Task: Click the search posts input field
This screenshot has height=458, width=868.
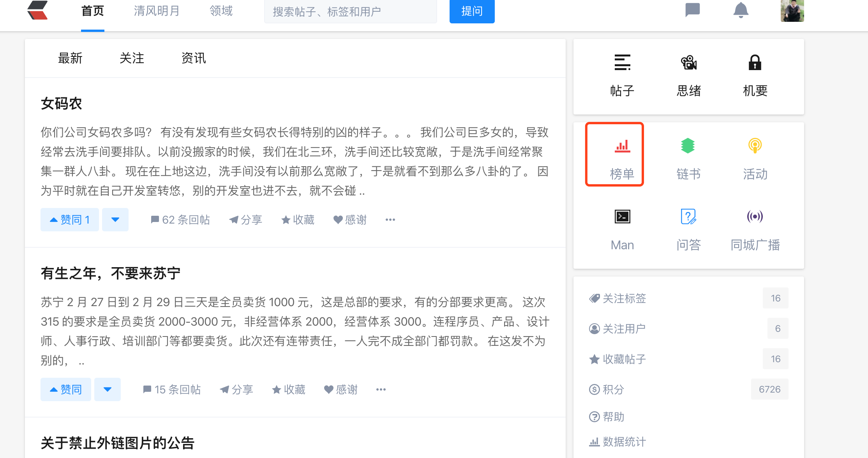Action: 350,12
